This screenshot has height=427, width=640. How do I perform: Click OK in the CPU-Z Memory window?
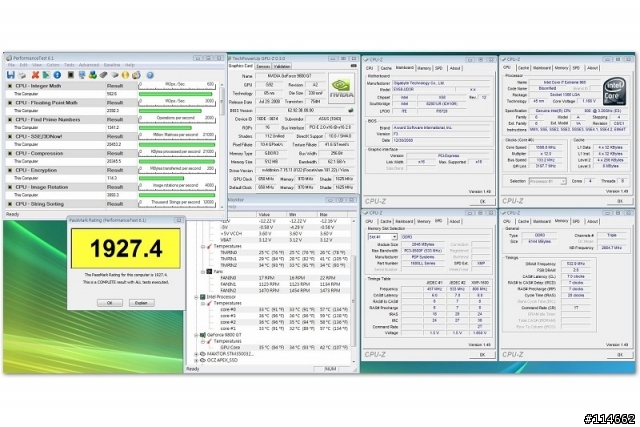click(x=620, y=355)
